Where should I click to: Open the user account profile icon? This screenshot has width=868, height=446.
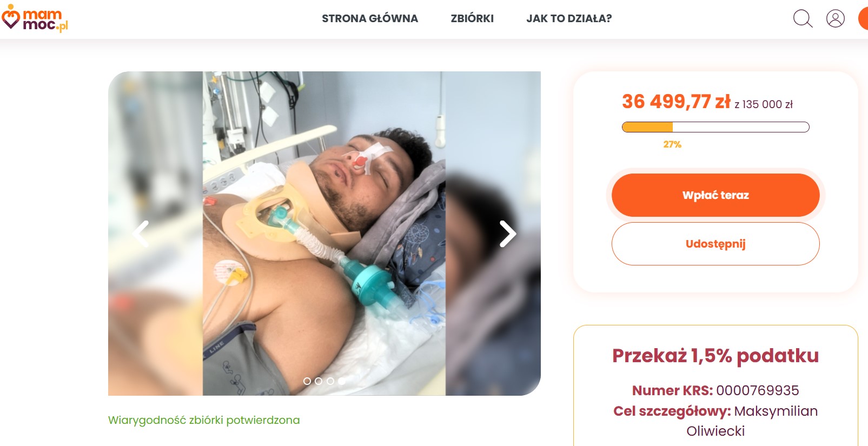(836, 18)
